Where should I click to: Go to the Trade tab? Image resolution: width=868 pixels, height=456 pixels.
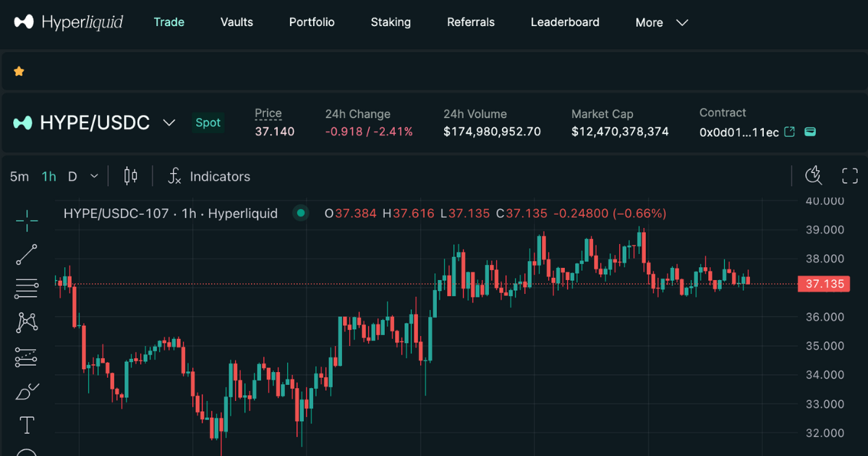pos(169,22)
